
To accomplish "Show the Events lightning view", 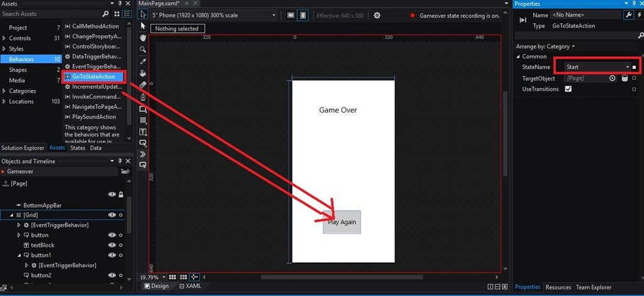I will [639, 15].
